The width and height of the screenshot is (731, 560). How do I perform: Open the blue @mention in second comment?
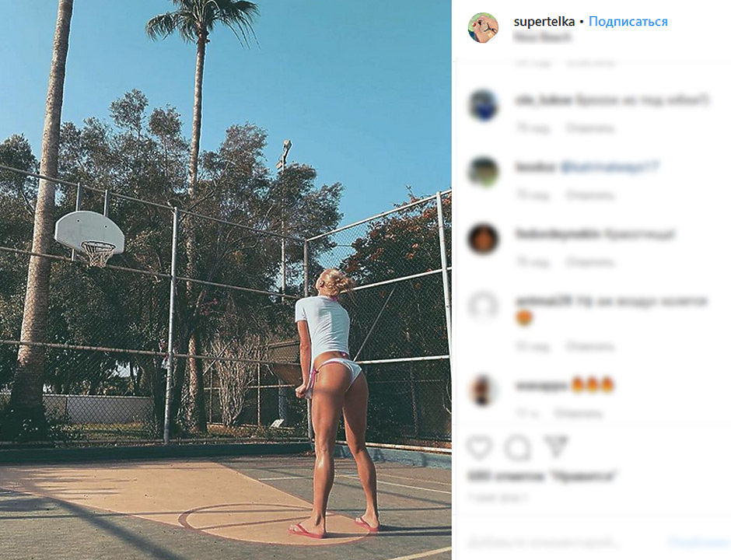(x=610, y=166)
